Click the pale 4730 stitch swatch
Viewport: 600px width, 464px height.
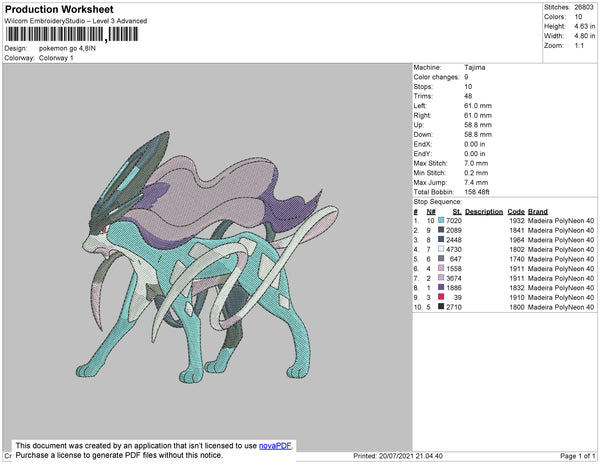[x=441, y=249]
